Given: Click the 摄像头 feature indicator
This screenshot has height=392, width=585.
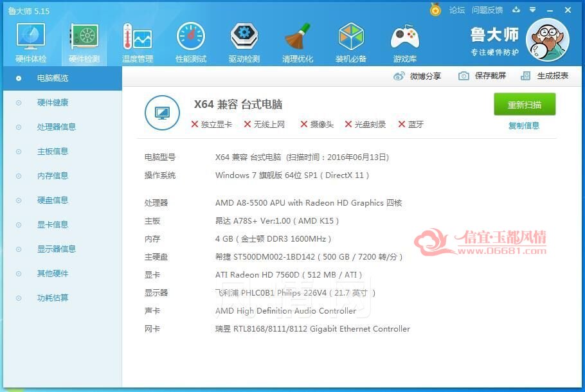Looking at the screenshot, I should pyautogui.click(x=317, y=124).
